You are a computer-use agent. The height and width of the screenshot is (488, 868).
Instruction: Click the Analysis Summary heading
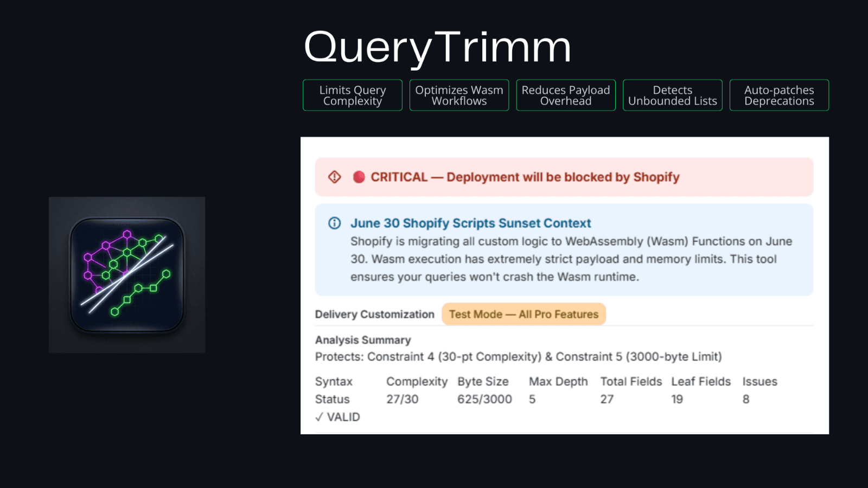pyautogui.click(x=363, y=340)
